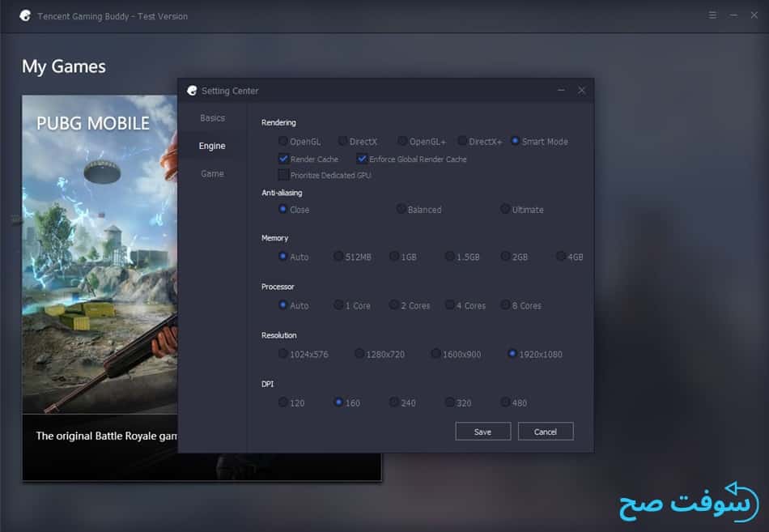Select the Engine settings tab
This screenshot has height=532, width=769.
(212, 146)
